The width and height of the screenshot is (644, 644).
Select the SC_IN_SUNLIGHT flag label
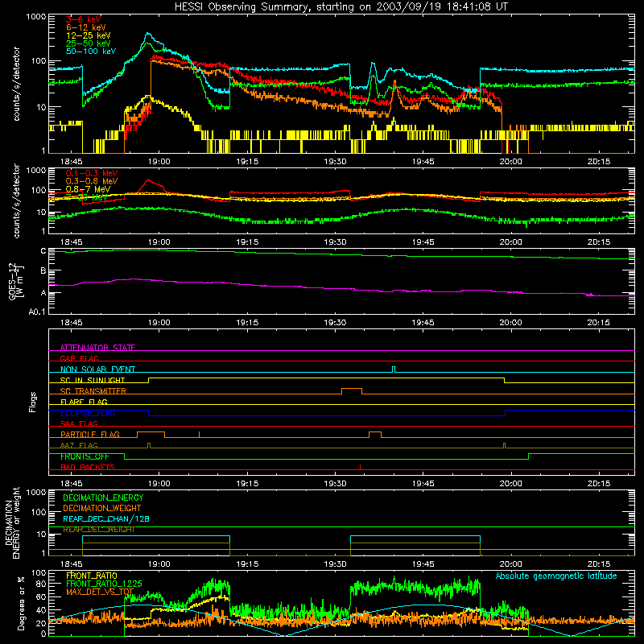coord(93,380)
